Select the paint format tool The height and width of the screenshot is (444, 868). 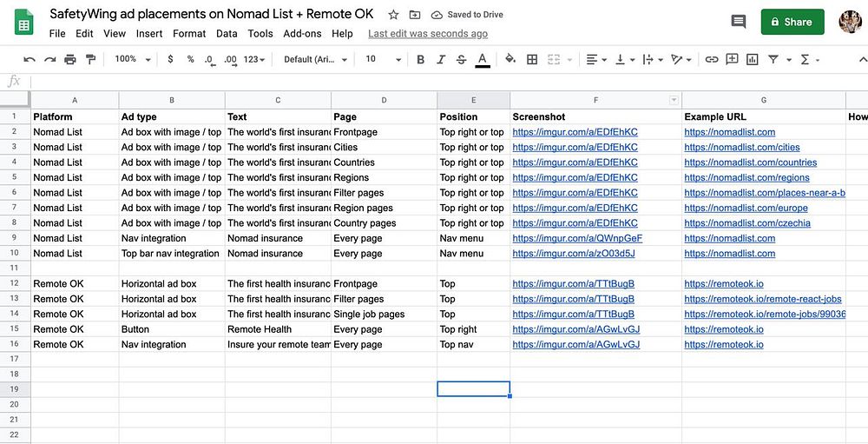click(x=90, y=59)
